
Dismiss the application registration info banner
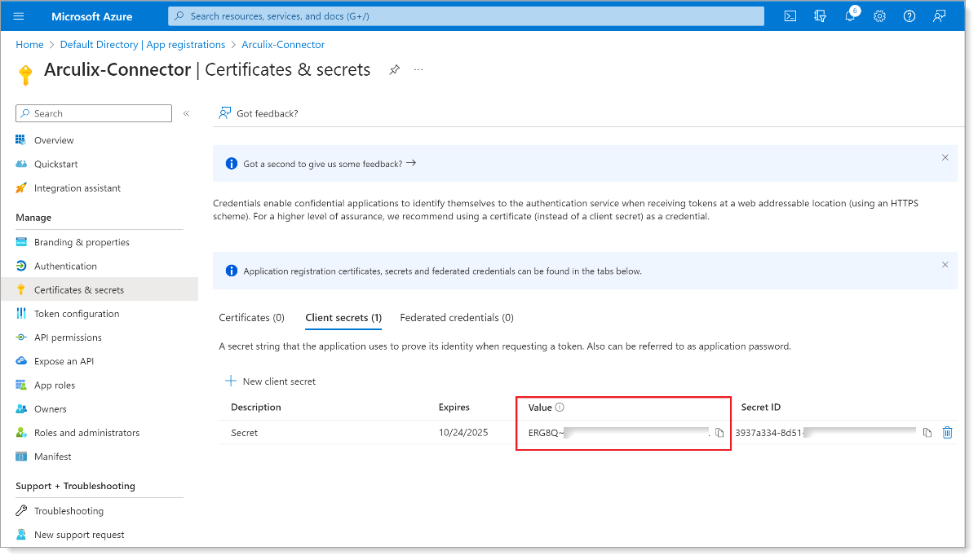[945, 265]
